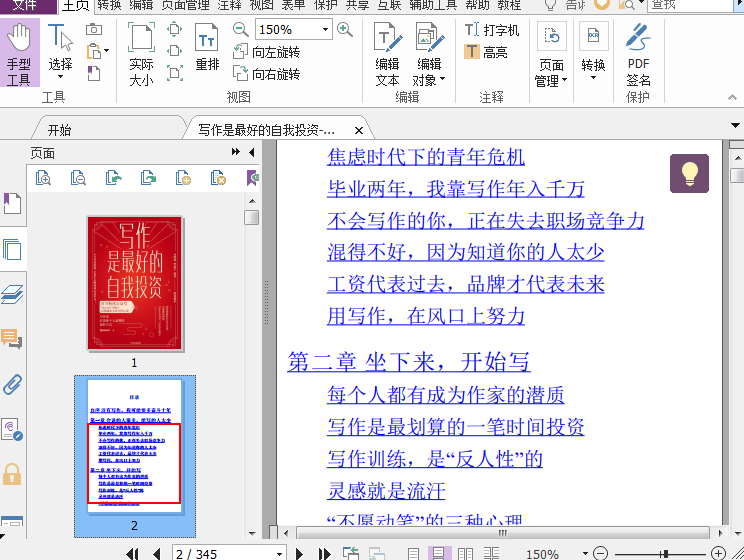Open the Layers sidebar panel

(x=12, y=294)
